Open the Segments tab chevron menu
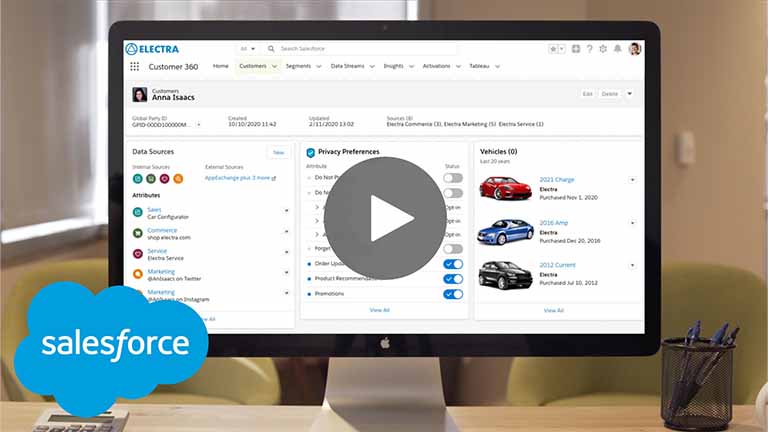Viewport: 768px width, 432px height. pos(319,66)
